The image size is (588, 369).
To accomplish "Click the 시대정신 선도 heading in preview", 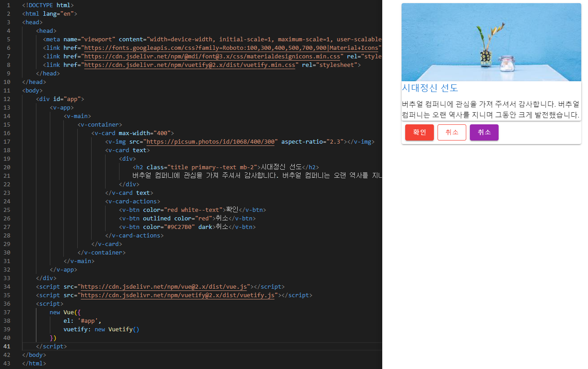I will (x=430, y=88).
